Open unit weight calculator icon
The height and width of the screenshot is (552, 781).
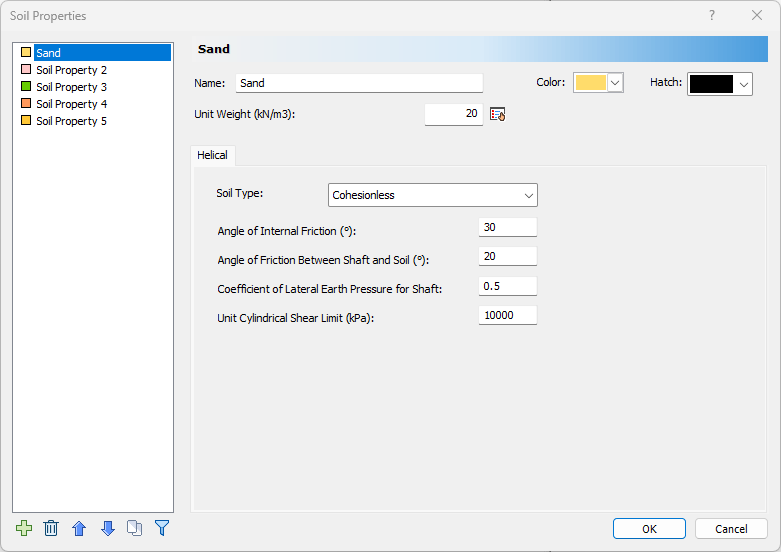[498, 114]
